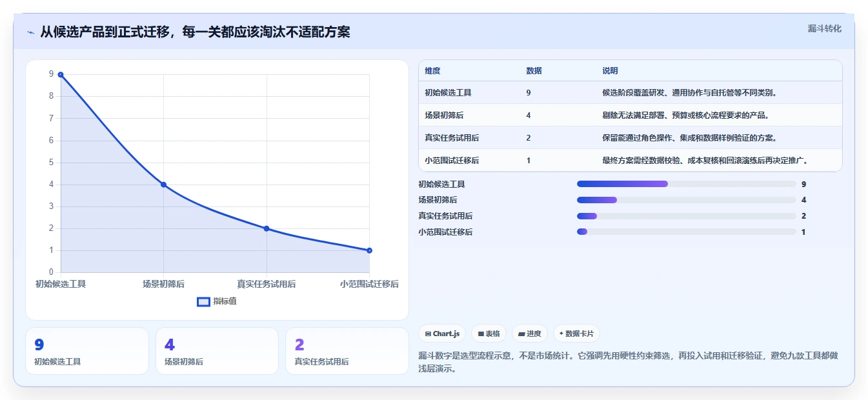868x400 pixels.
Task: Click the 指标值 legend label
Action: click(x=225, y=301)
